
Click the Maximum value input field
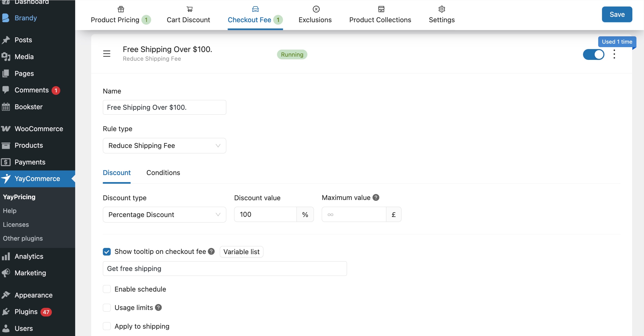pyautogui.click(x=354, y=214)
